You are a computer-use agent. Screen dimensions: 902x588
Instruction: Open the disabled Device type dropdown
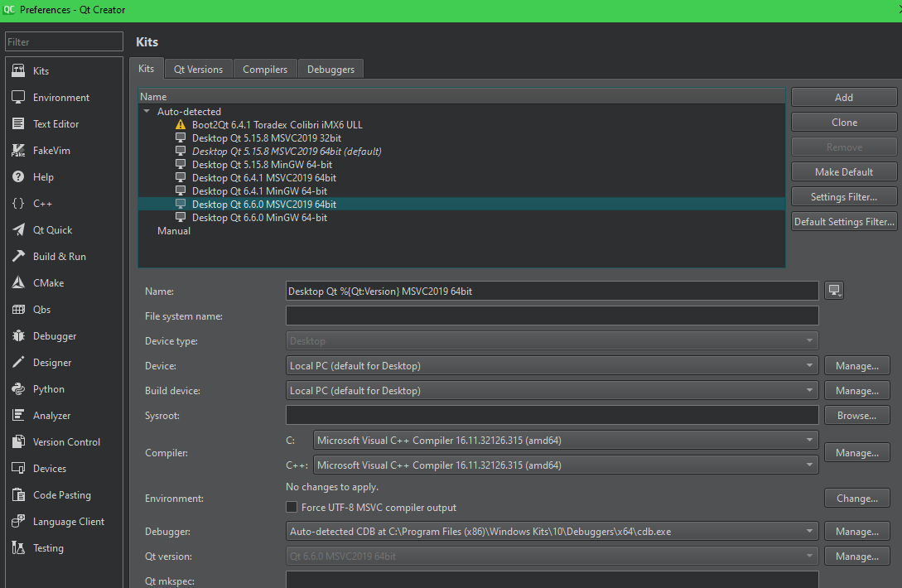point(552,340)
